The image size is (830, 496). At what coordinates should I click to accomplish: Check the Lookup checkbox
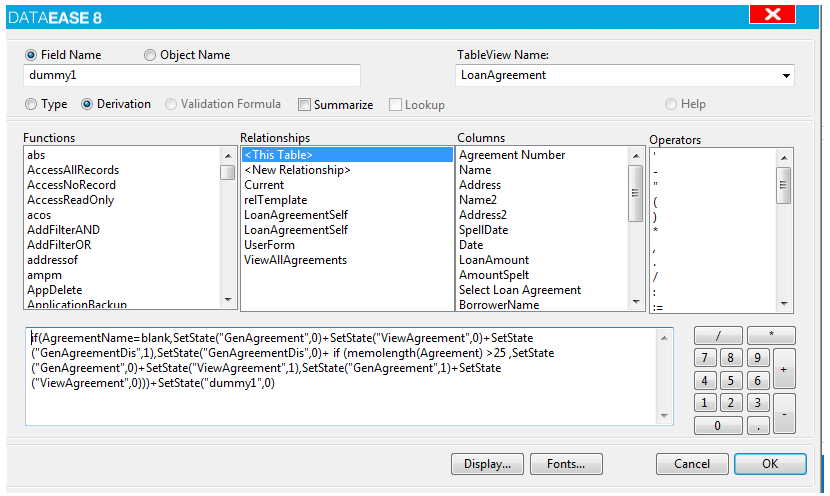coord(395,105)
